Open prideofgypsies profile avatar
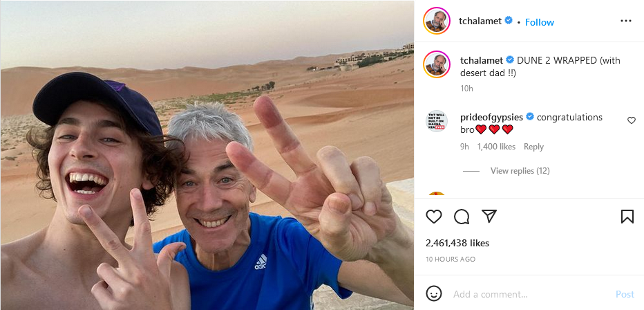The height and width of the screenshot is (310, 644). click(437, 121)
